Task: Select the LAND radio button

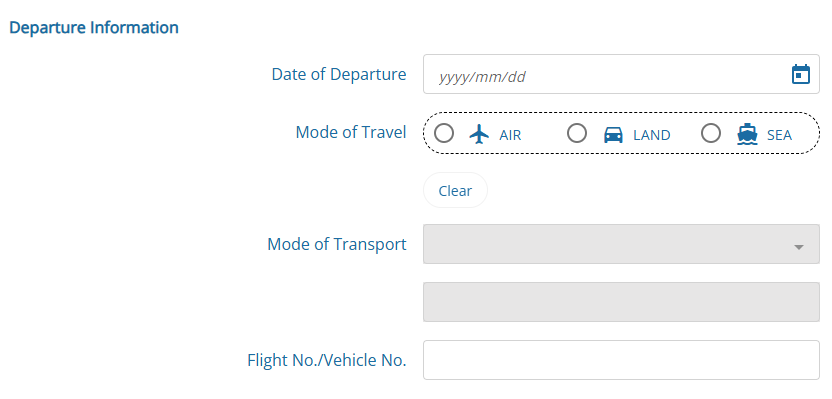Action: point(577,133)
